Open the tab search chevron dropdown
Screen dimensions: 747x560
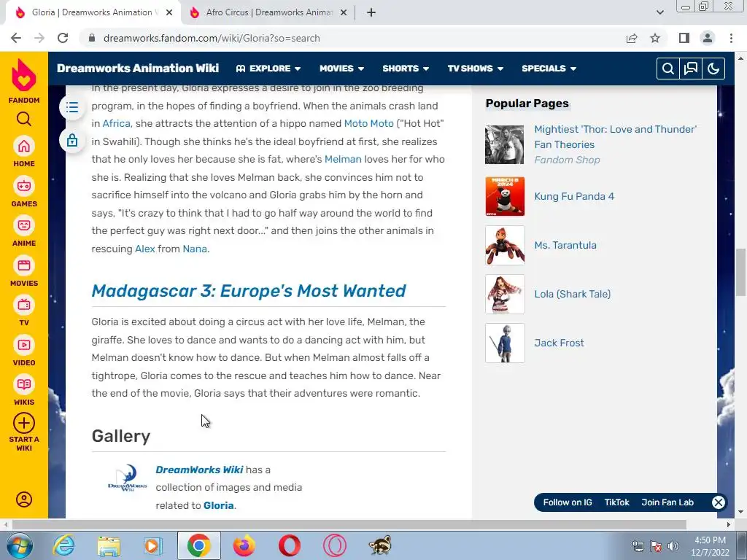(659, 12)
